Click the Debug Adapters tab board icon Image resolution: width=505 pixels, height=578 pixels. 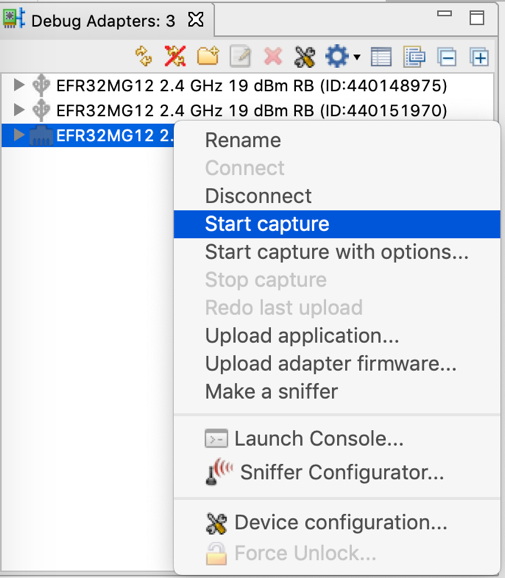(x=14, y=18)
